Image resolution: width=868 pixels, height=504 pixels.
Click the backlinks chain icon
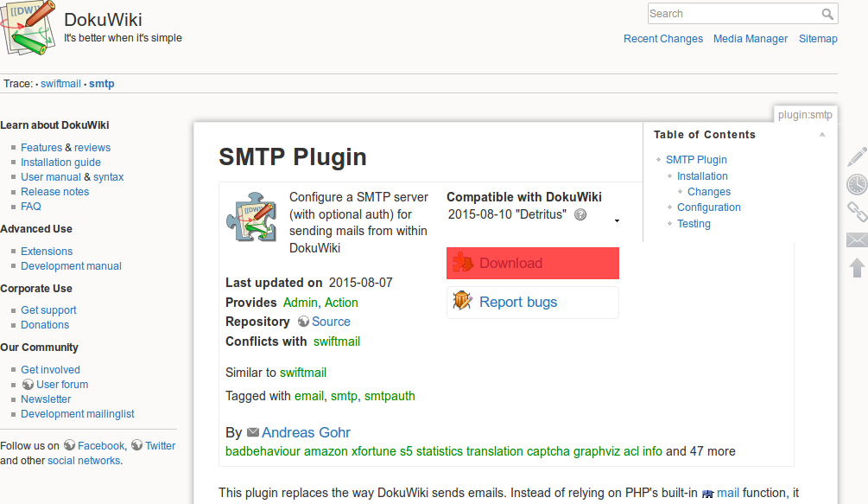[856, 212]
